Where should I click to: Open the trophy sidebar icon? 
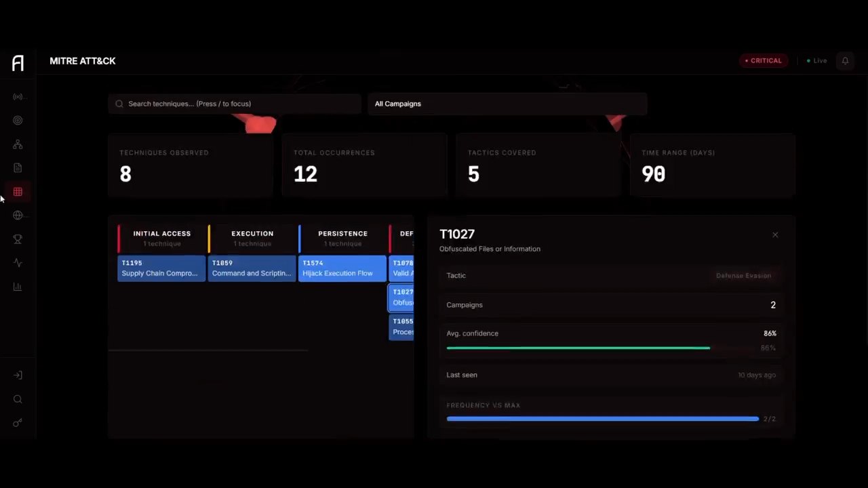(x=18, y=239)
